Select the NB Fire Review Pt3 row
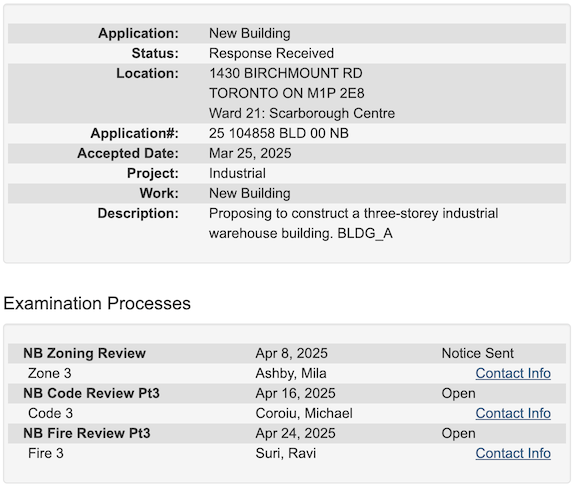This screenshot has width=574, height=488. (x=287, y=433)
